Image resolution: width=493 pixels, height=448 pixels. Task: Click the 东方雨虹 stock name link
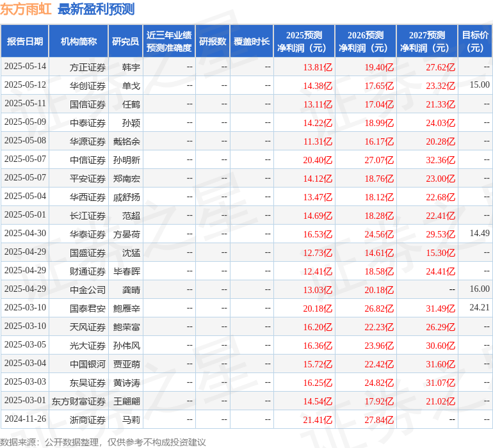(x=26, y=9)
